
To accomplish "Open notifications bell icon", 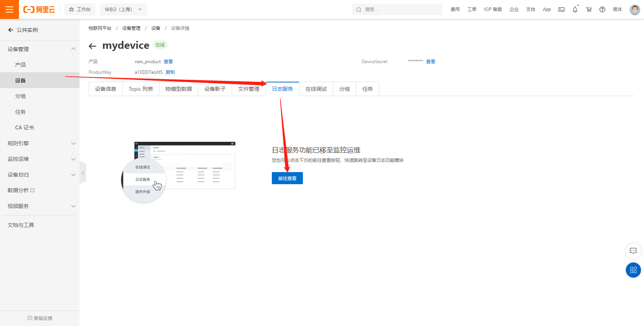I will 575,9.
